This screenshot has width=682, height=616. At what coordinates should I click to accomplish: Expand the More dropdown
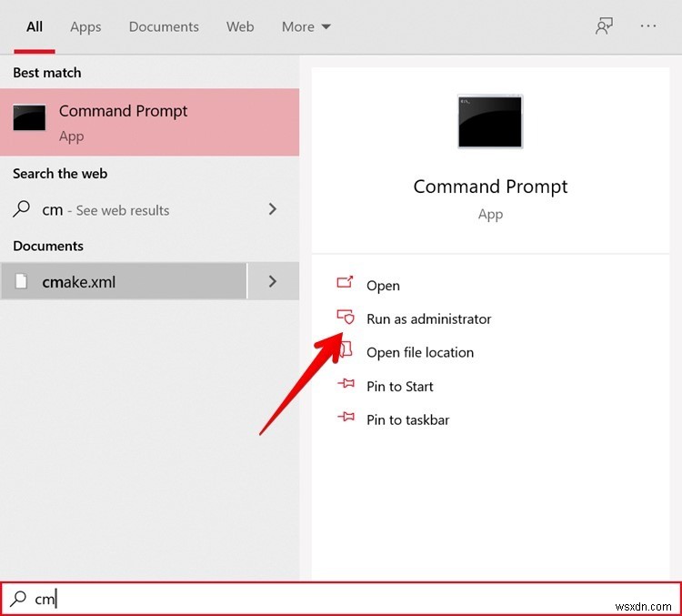(x=306, y=27)
